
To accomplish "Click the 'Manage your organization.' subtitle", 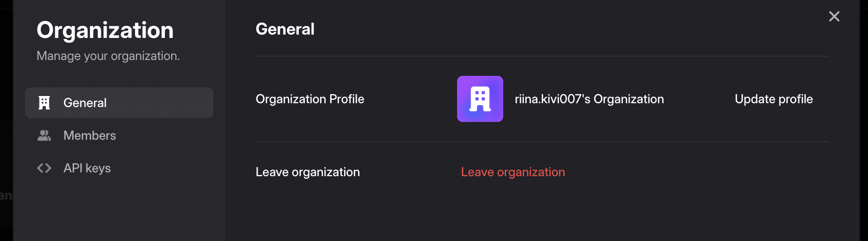I will coord(108,56).
